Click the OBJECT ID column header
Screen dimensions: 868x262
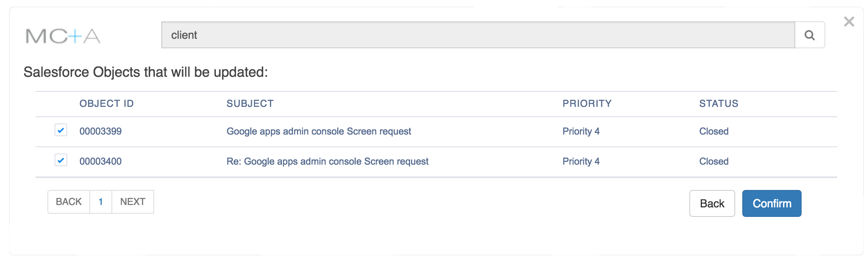point(107,104)
